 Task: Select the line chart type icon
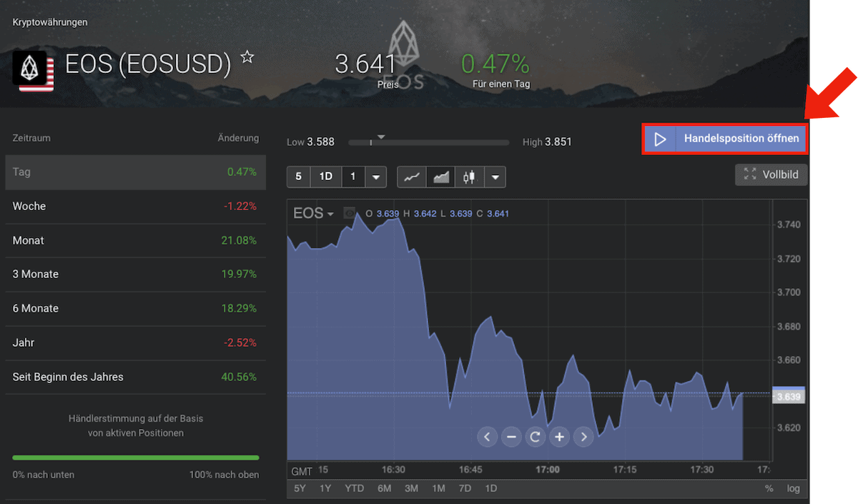click(x=411, y=176)
